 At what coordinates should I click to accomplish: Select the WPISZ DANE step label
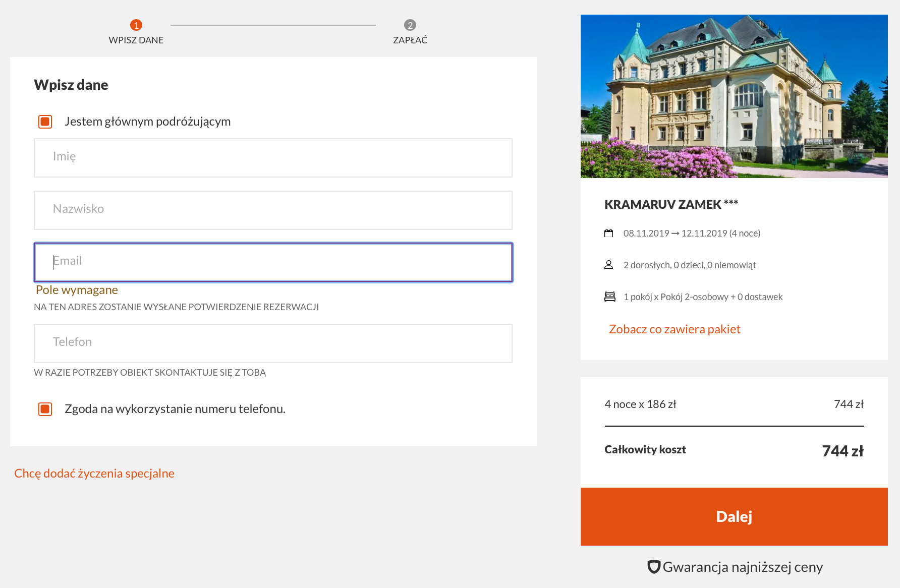[136, 40]
